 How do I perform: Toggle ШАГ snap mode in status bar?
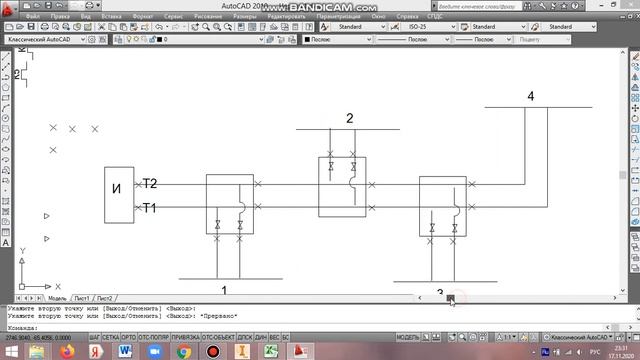[94, 338]
